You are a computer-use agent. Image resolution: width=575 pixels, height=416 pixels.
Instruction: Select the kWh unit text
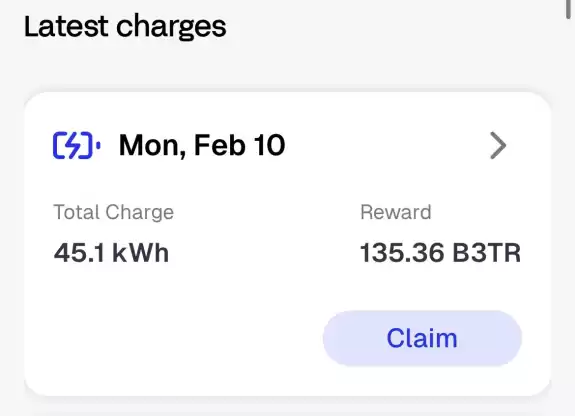(x=140, y=253)
